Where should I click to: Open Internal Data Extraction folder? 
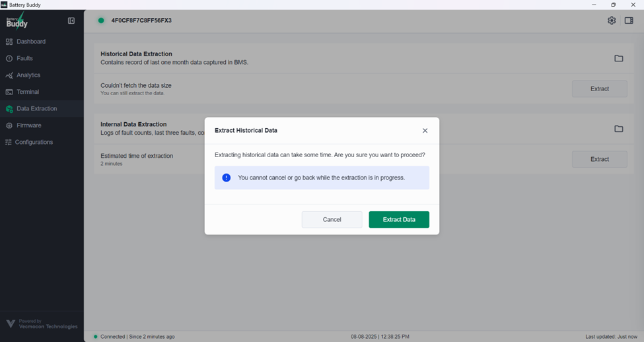(618, 129)
